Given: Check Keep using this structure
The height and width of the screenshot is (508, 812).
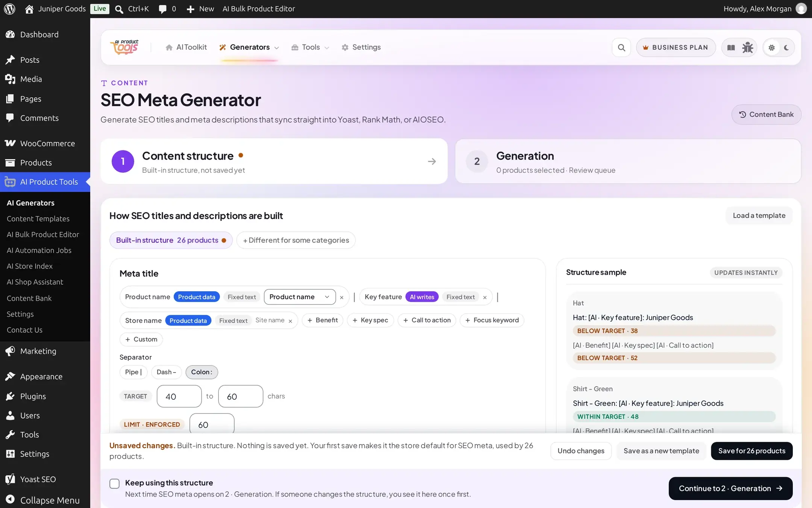Looking at the screenshot, I should (114, 484).
